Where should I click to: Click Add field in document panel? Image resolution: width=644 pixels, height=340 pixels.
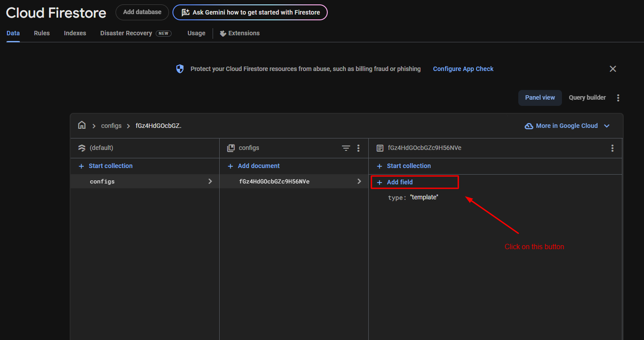[x=400, y=182]
